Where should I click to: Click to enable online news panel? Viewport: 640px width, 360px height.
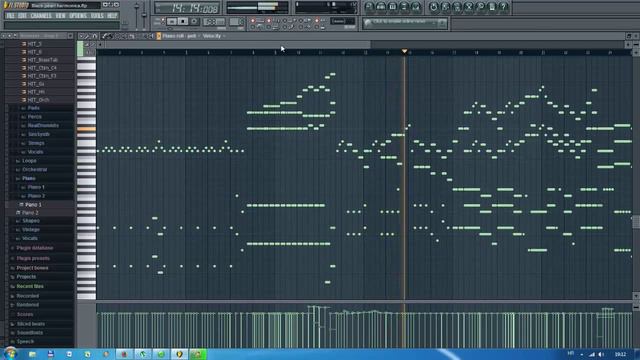405,23
